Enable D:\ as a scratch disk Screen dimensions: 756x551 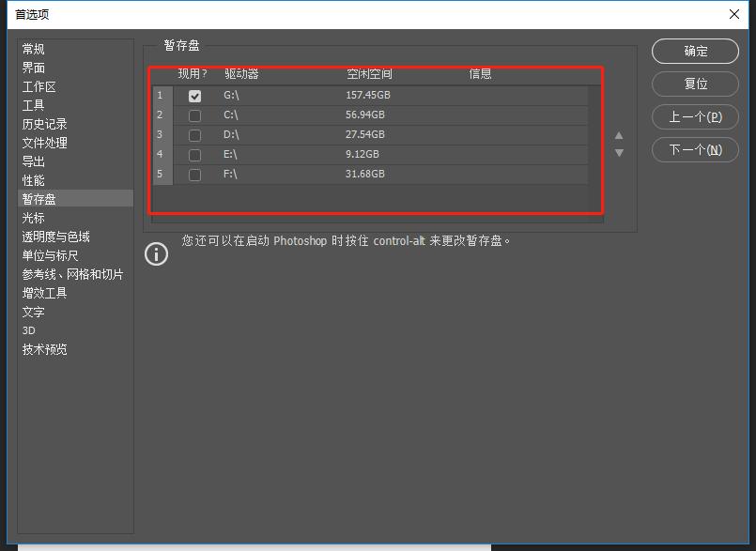pyautogui.click(x=194, y=134)
